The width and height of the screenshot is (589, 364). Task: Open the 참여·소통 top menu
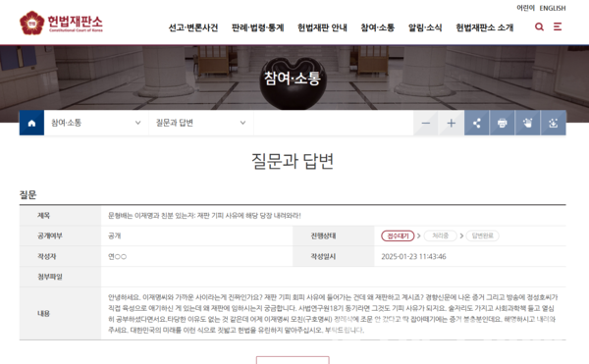pyautogui.click(x=378, y=27)
